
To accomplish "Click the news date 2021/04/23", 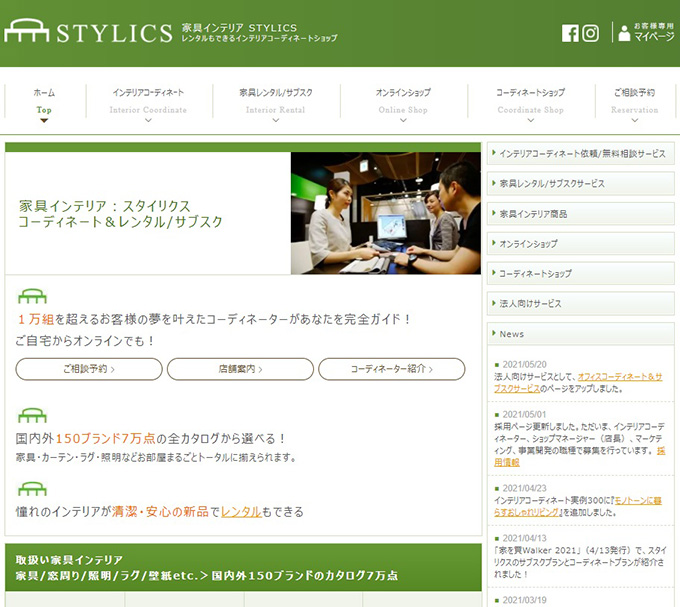I will pos(524,488).
